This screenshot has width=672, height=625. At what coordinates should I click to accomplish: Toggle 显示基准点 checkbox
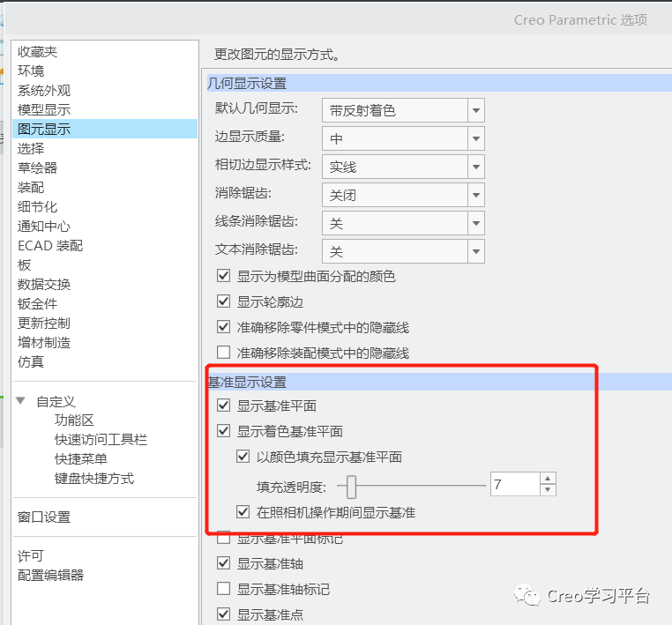[x=224, y=614]
